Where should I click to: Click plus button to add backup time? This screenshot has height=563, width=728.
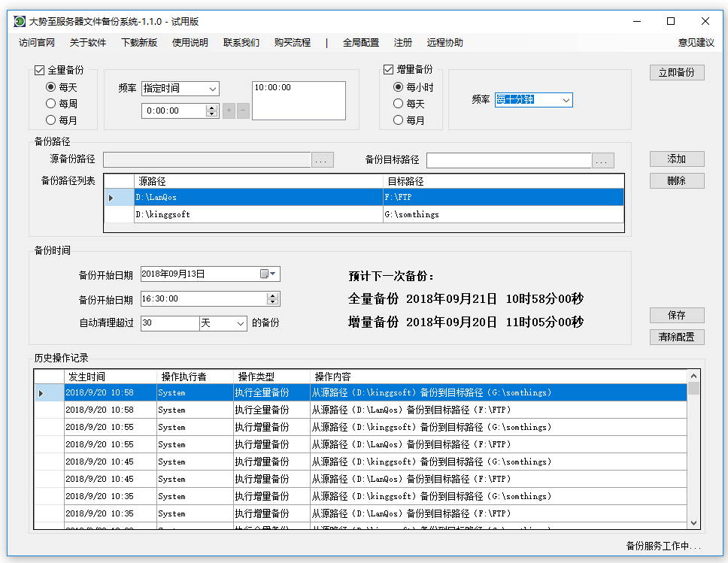pos(229,110)
